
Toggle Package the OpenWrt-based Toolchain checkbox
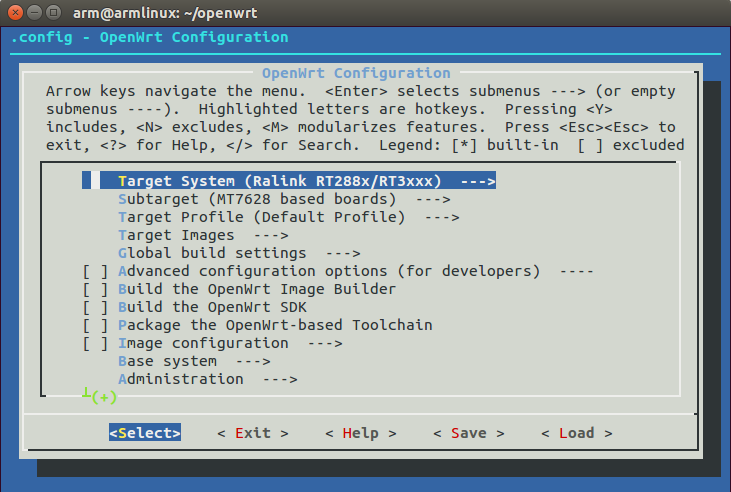pyautogui.click(x=96, y=326)
